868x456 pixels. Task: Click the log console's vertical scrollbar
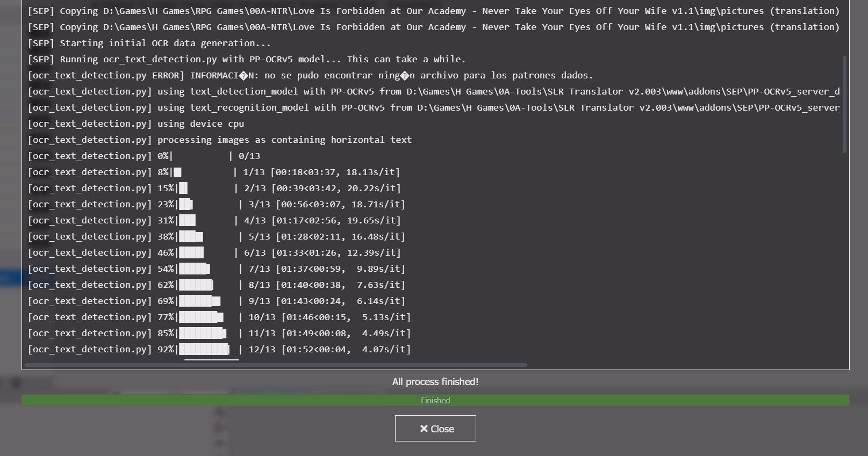pyautogui.click(x=844, y=105)
